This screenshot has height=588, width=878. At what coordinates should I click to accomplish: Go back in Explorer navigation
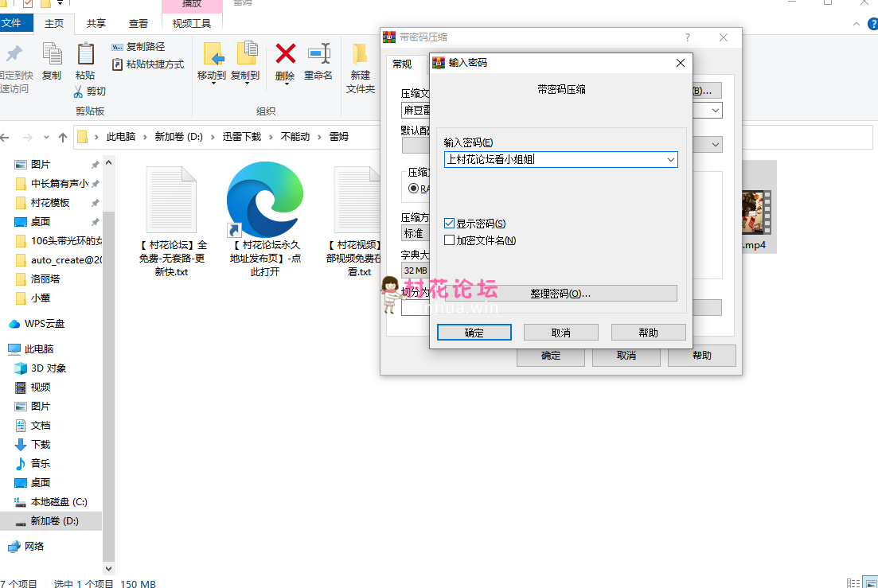click(6, 137)
